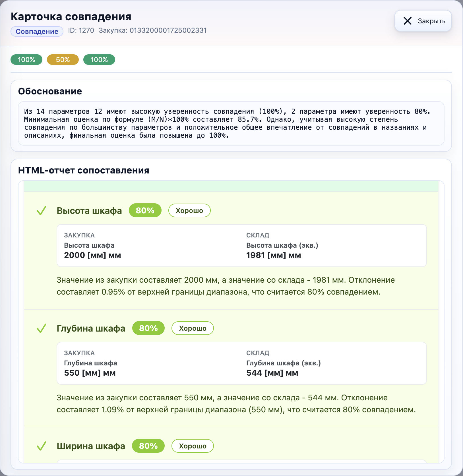Click the Хорошо tag next to Высота шкафа
The height and width of the screenshot is (476, 463).
point(189,211)
